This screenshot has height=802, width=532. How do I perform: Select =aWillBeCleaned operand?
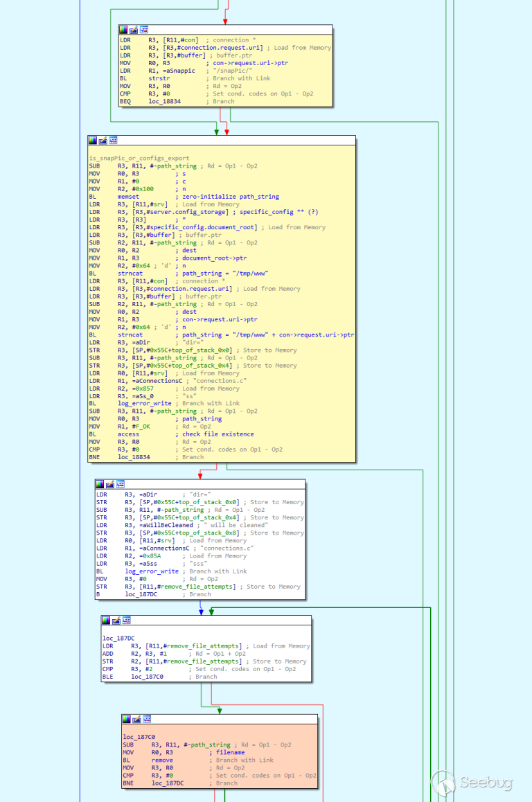coord(166,525)
